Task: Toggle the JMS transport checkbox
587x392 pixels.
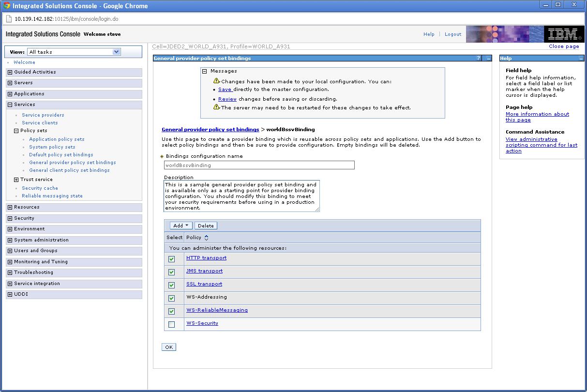Action: [171, 272]
